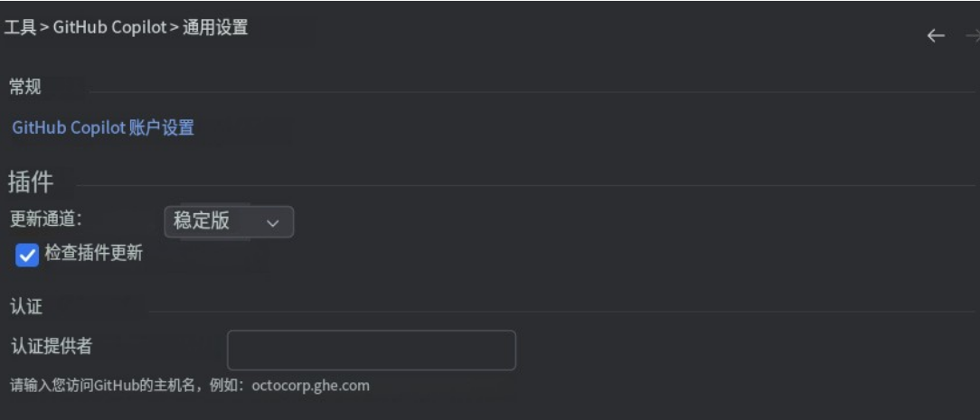Uncheck the 检查插件更新 checkbox
The image size is (980, 420).
(x=27, y=255)
